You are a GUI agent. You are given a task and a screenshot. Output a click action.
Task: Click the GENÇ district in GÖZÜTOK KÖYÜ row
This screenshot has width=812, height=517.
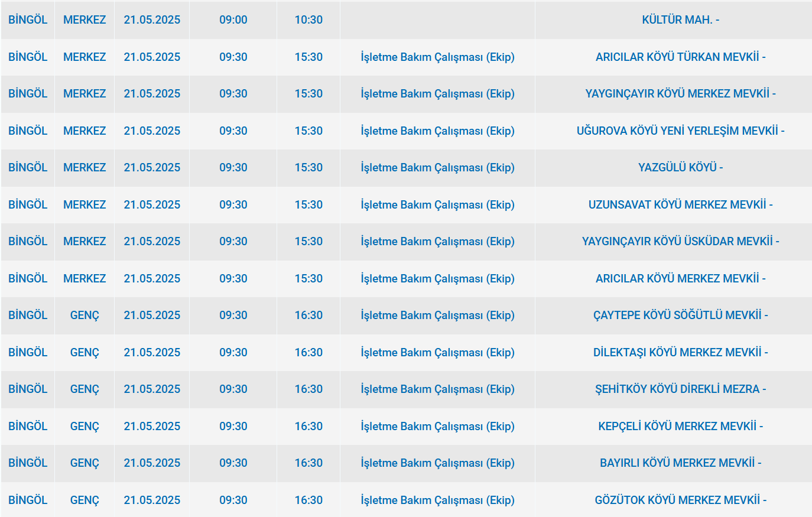[85, 500]
